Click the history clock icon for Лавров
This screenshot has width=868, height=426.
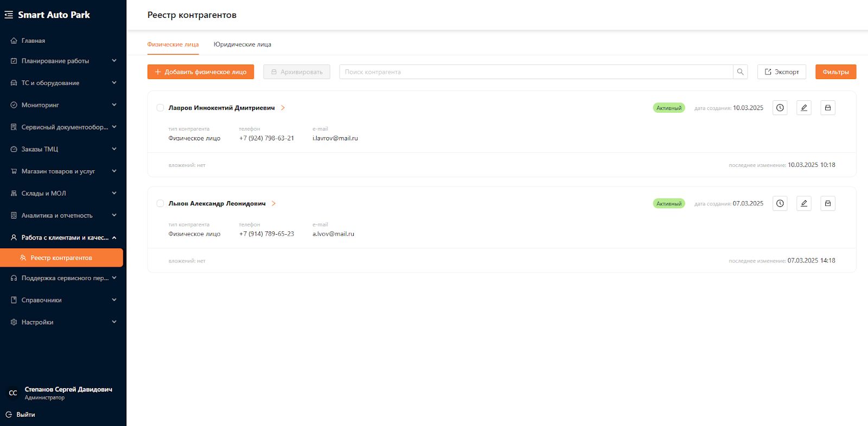pyautogui.click(x=780, y=108)
